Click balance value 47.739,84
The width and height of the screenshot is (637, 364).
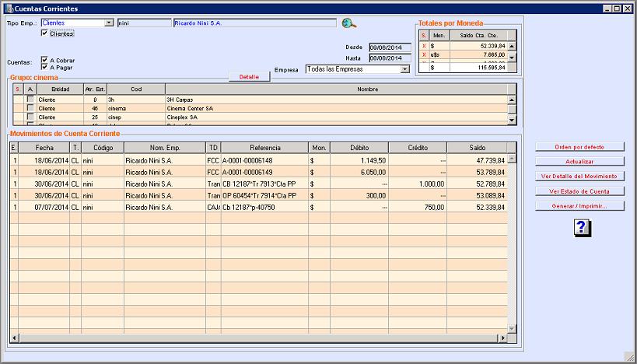477,160
